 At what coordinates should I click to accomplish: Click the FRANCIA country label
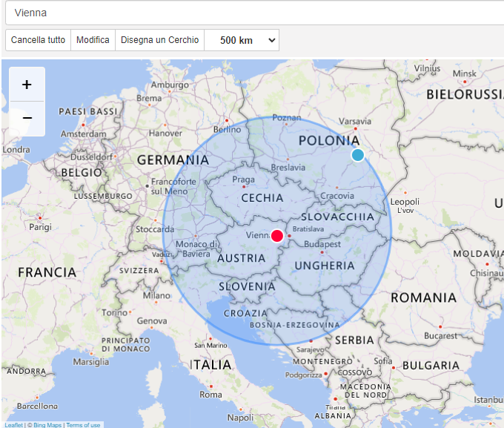click(47, 272)
